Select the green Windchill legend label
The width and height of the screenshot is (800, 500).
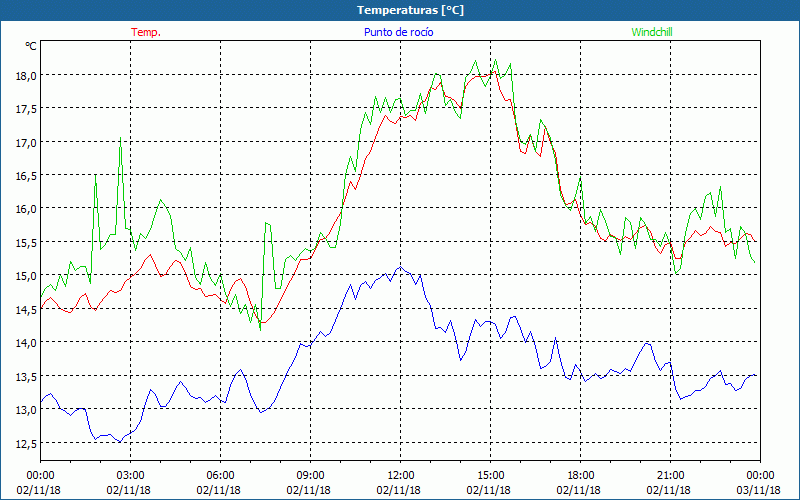(652, 32)
